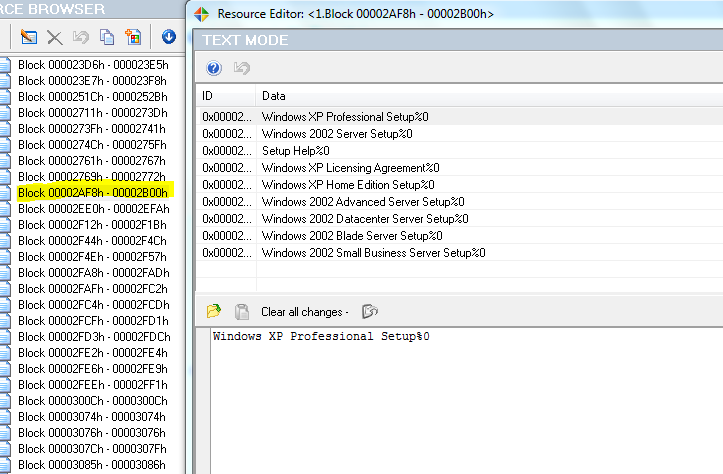Select Block 0000307Ch - 0000307Fh
The height and width of the screenshot is (474, 723).
[93, 449]
